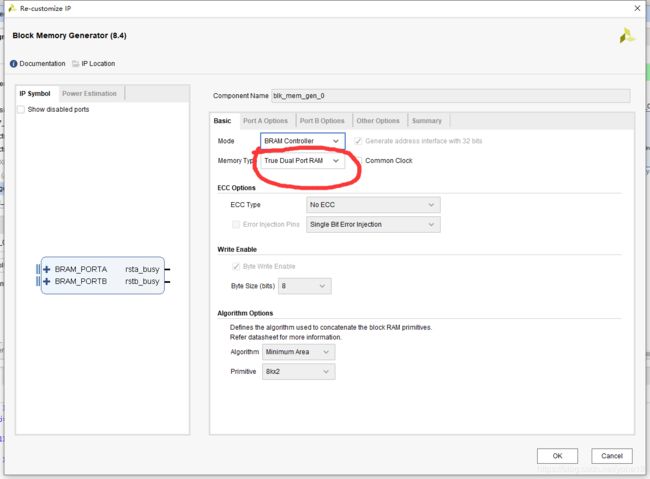Open the Algorithm Minimum Area dropdown
Image resolution: width=650 pixels, height=479 pixels.
click(x=298, y=352)
